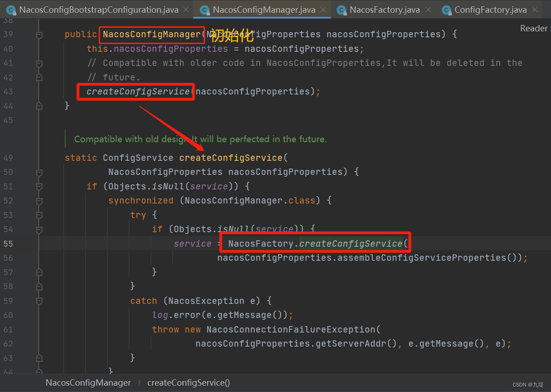Click NacosConnectionFailureException on line 61
Image resolution: width=551 pixels, height=392 pixels.
pyautogui.click(x=291, y=330)
